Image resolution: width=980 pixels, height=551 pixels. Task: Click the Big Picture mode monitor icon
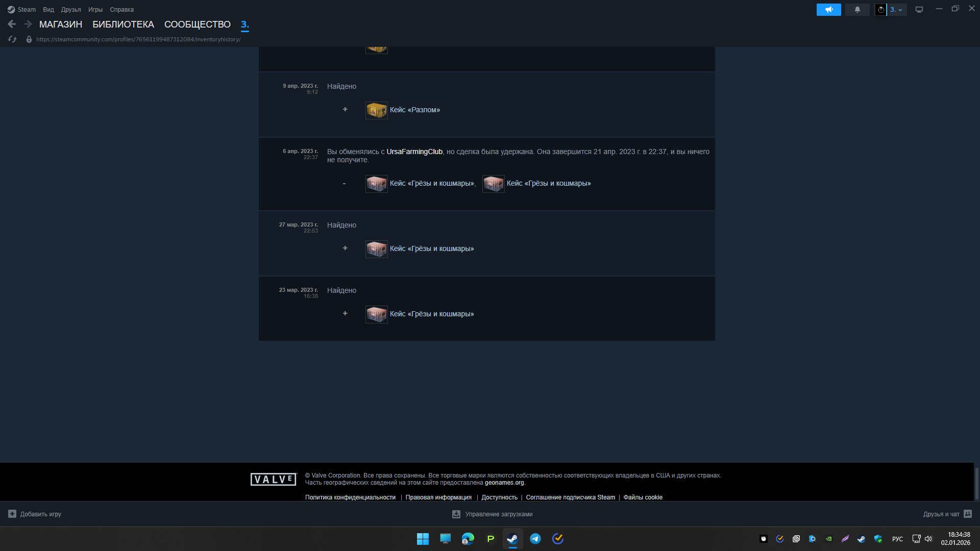click(x=919, y=10)
